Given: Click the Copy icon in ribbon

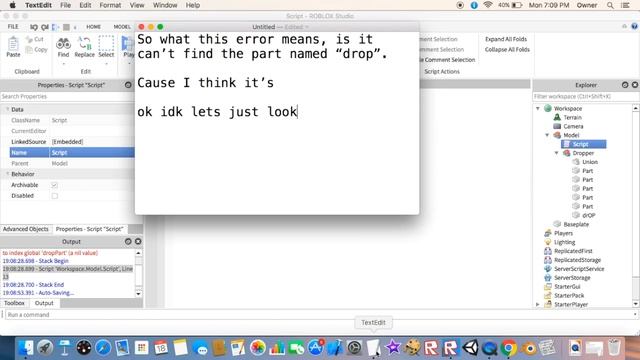Looking at the screenshot, I should coord(29,50).
